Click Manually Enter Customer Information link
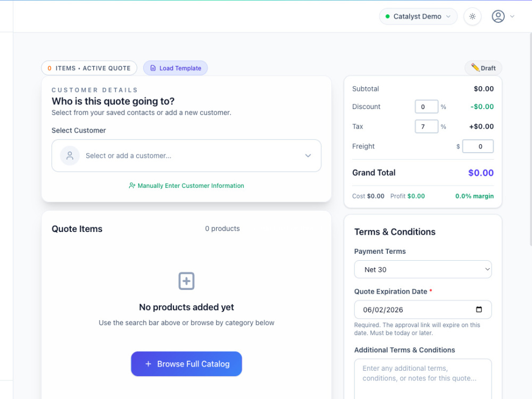Screen dimensions: 532x399 186,186
